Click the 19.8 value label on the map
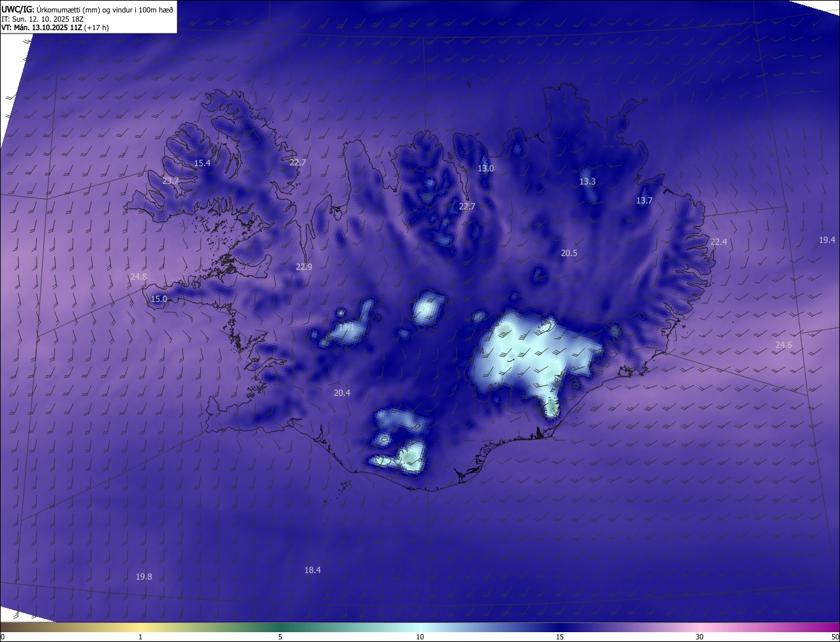840x642 pixels. [144, 577]
